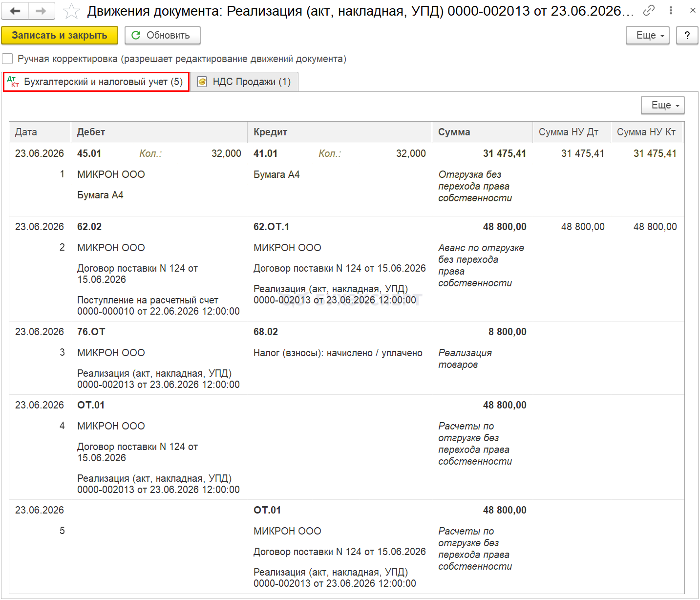Click the forward navigation arrow
This screenshot has width=700, height=600.
tap(42, 11)
